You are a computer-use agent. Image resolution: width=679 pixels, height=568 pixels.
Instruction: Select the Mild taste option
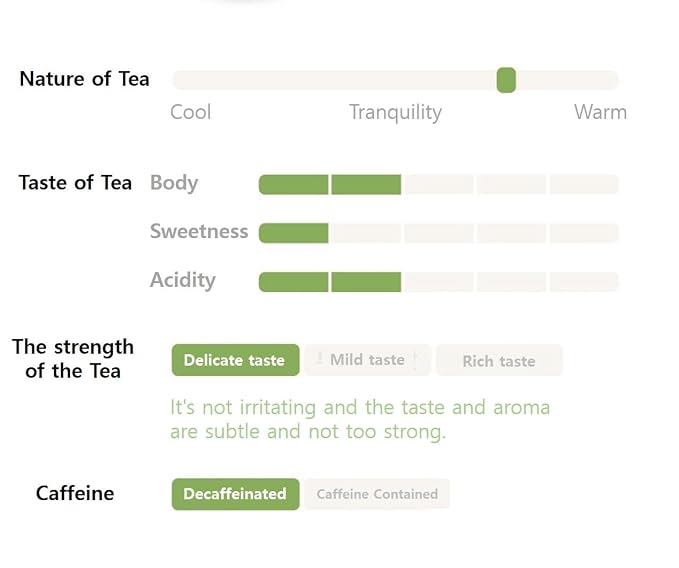pos(367,360)
